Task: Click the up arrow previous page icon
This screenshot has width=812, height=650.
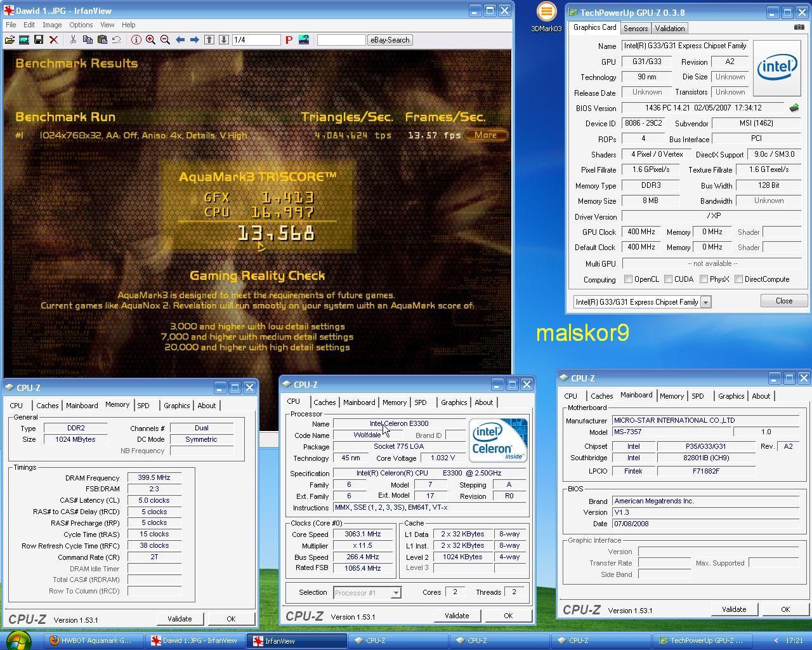Action: [209, 40]
